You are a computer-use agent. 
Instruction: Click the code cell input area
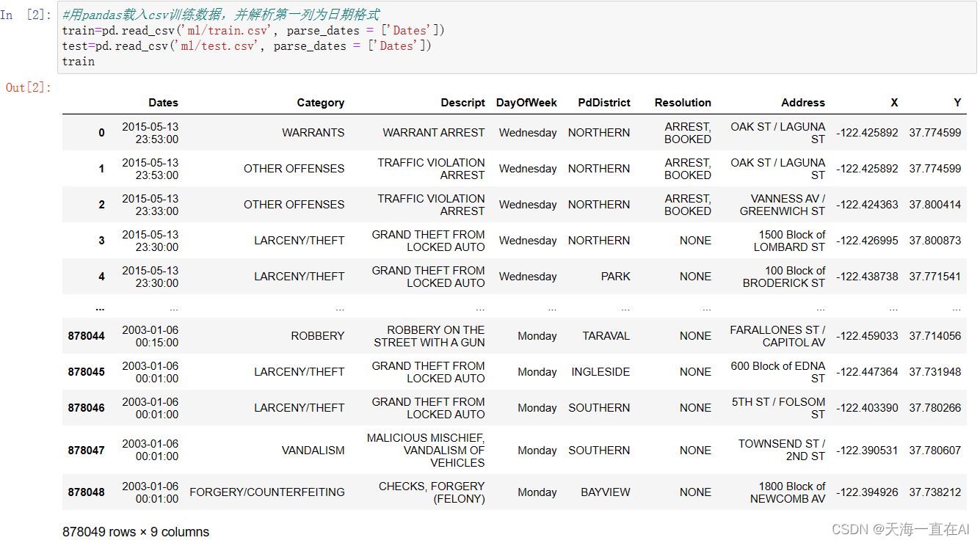tap(518, 38)
